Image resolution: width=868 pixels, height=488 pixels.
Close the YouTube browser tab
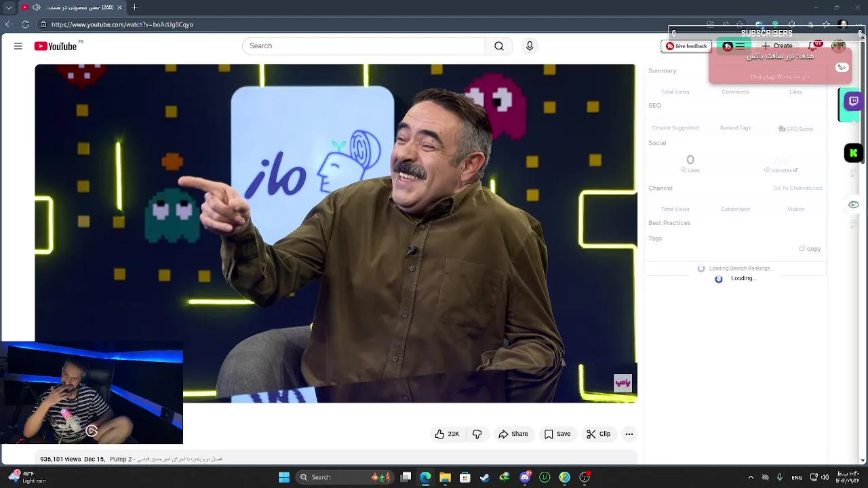[x=119, y=7]
